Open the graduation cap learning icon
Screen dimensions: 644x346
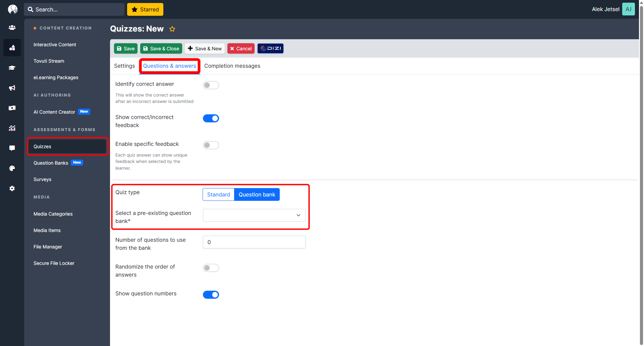(12, 68)
